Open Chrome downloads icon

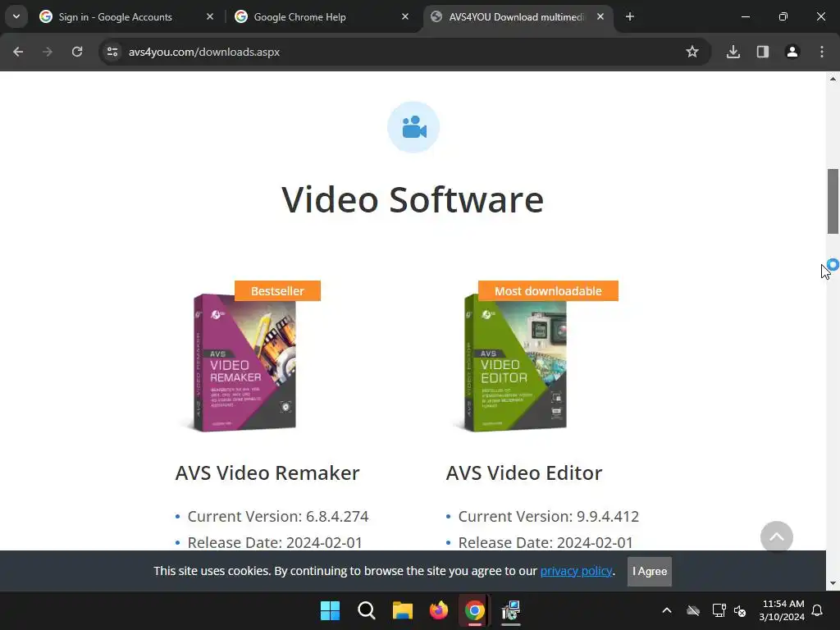pyautogui.click(x=733, y=52)
